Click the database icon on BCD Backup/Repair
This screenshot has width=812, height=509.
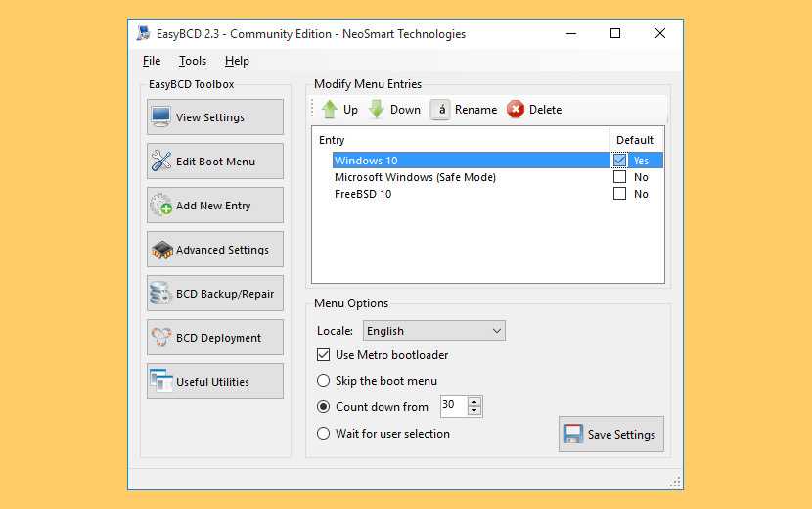tap(160, 294)
